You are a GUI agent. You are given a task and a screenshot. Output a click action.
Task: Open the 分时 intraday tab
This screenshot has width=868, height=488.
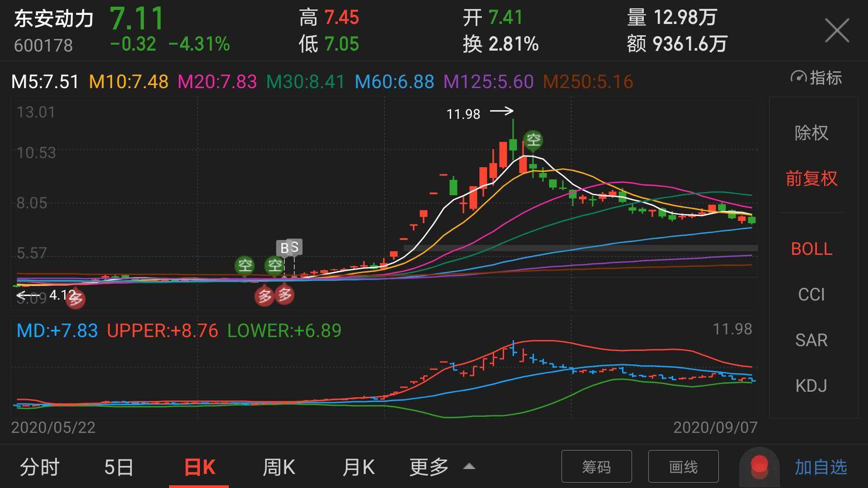[40, 467]
